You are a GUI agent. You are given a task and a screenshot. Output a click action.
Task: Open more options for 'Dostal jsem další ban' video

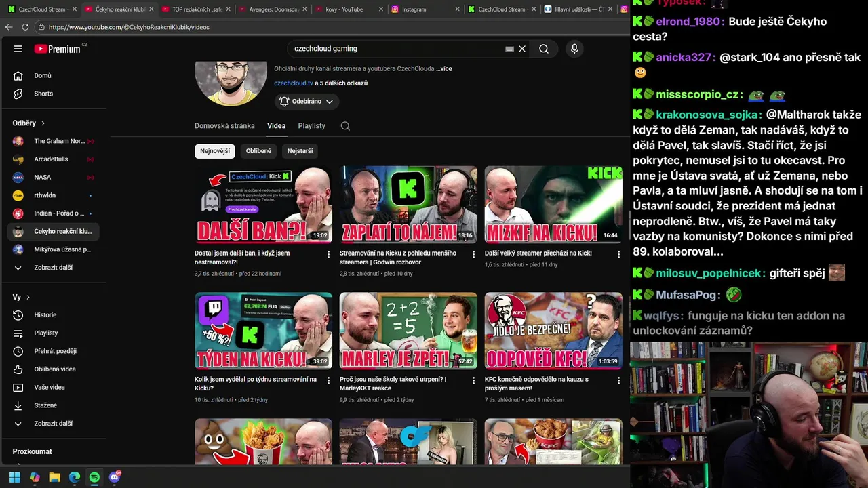point(329,254)
